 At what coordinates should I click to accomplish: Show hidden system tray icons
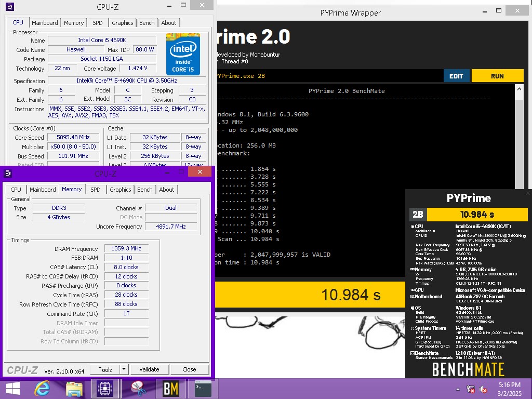point(458,389)
